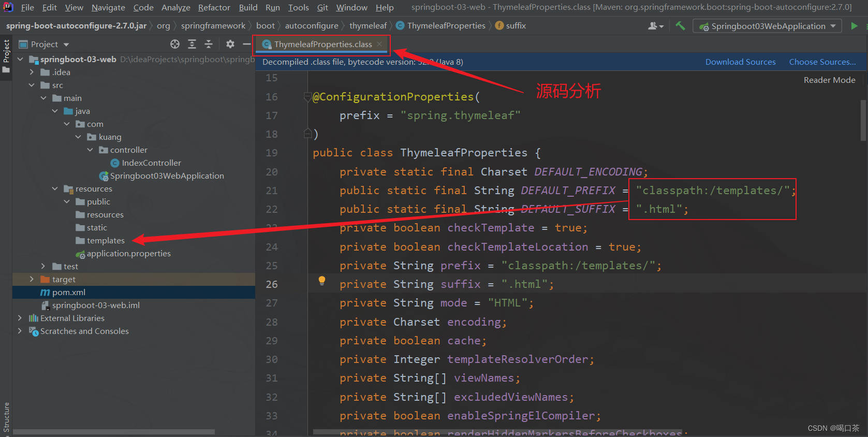Viewport: 868px width, 437px height.
Task: Close the ThymeleafProperties.class tab
Action: tap(379, 44)
